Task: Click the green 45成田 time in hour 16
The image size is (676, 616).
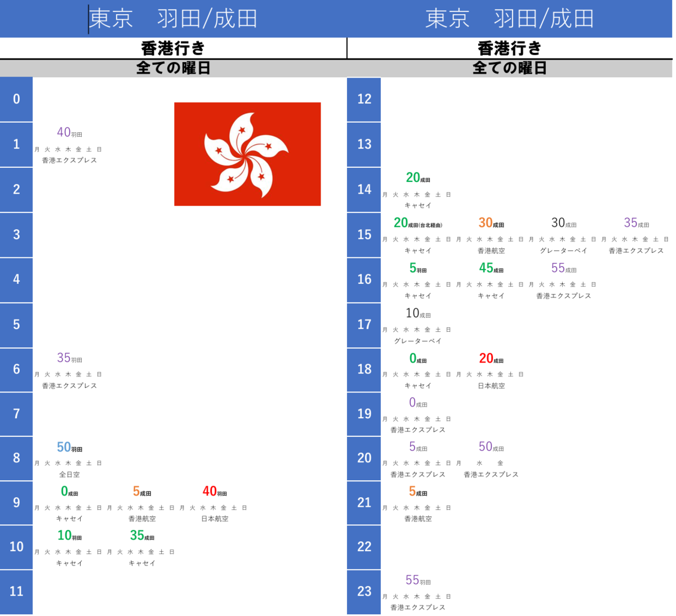Action: [x=491, y=268]
